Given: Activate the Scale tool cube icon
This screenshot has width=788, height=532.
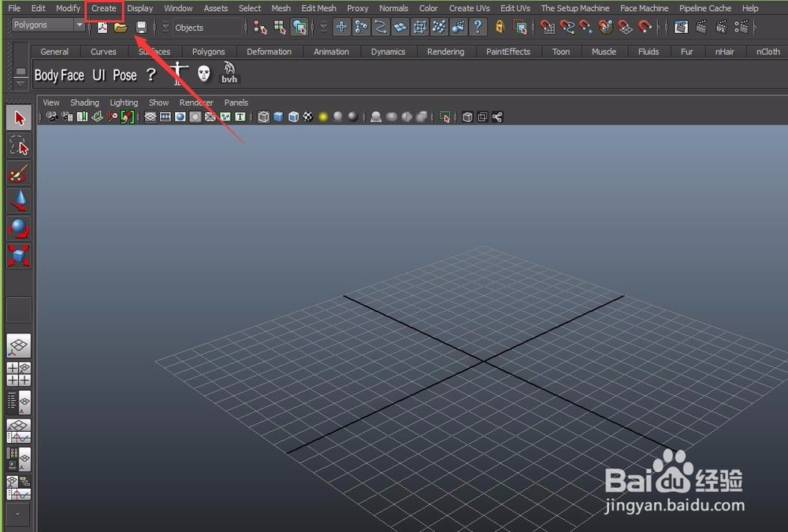Looking at the screenshot, I should (x=19, y=255).
